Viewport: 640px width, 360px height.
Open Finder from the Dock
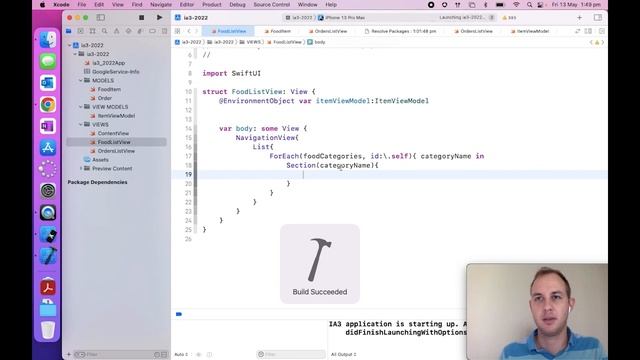[48, 40]
